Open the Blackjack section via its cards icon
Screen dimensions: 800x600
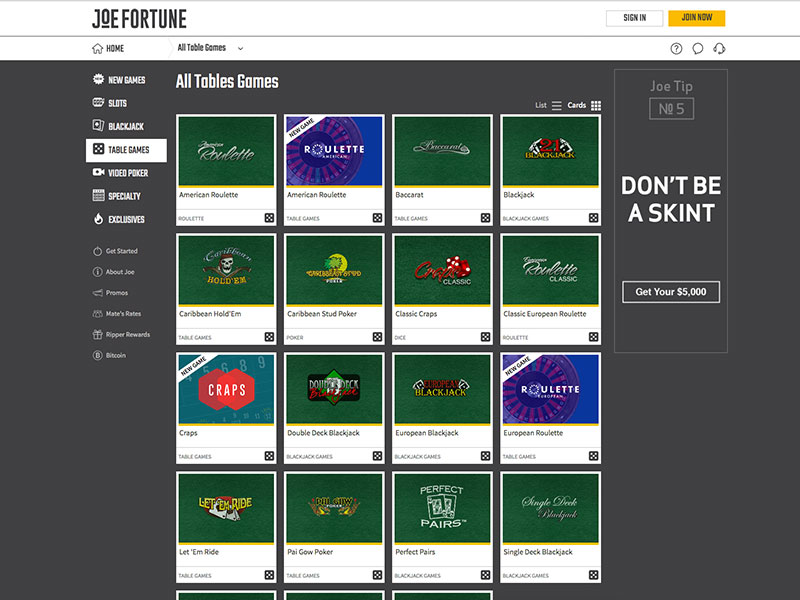(96, 126)
